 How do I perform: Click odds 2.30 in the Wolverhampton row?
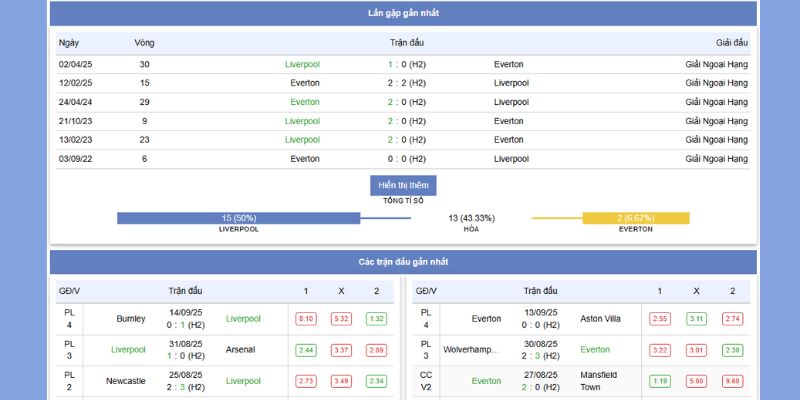point(733,351)
